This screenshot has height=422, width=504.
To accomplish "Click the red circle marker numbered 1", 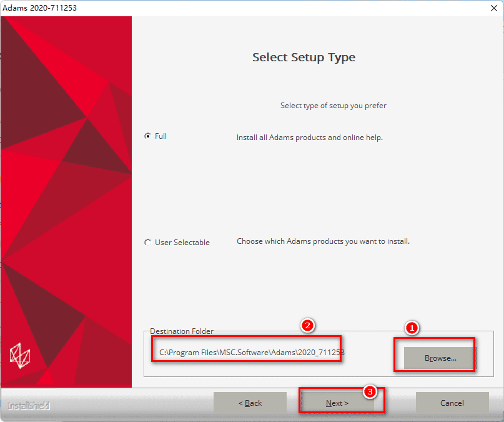I will coord(411,327).
